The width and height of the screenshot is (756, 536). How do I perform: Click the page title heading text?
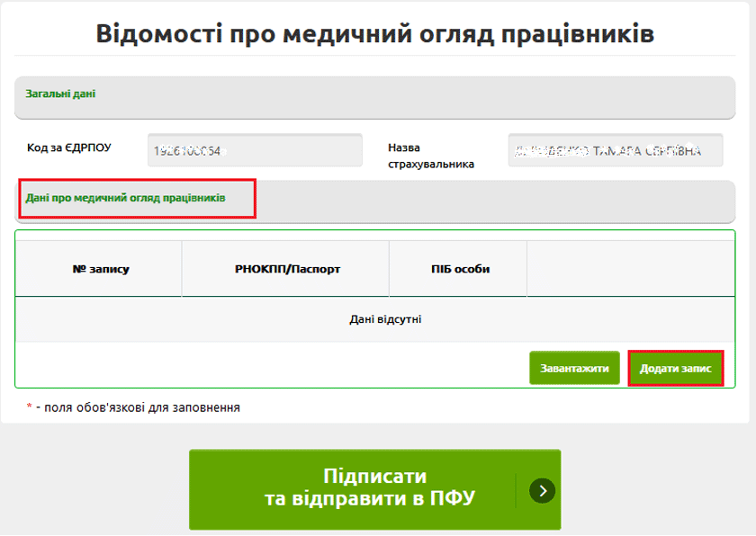pyautogui.click(x=375, y=34)
